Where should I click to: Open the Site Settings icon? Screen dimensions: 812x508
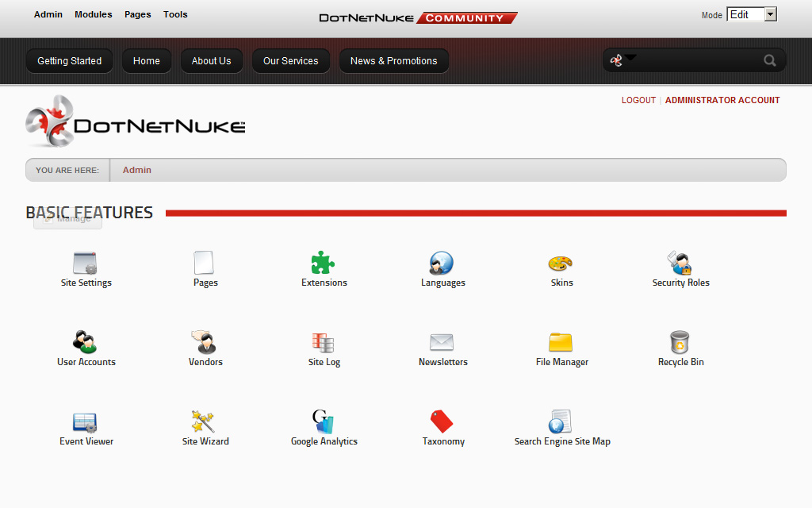[86, 264]
